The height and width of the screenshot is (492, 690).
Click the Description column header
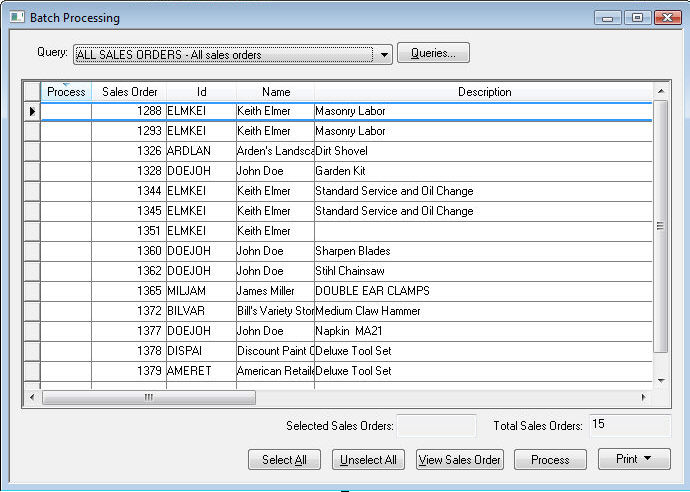(x=484, y=92)
